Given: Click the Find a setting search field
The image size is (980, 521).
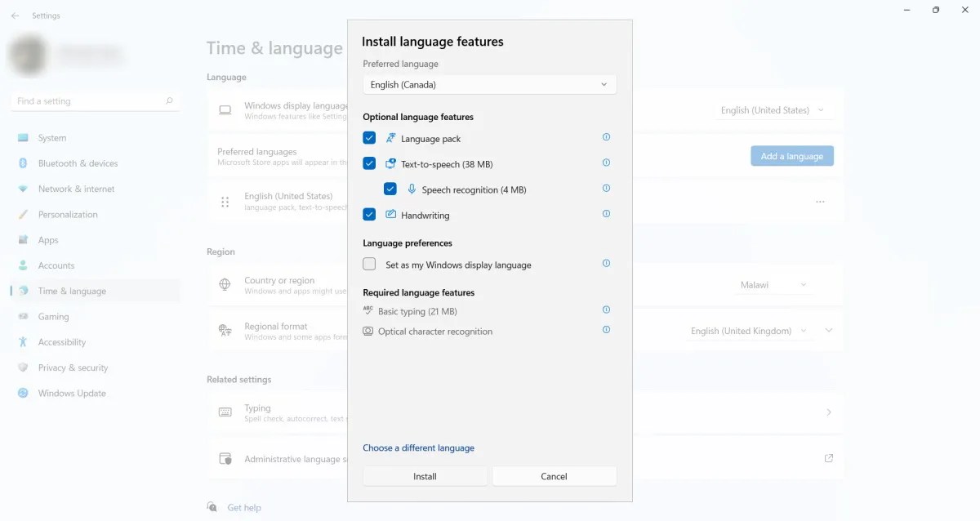Looking at the screenshot, I should [90, 100].
